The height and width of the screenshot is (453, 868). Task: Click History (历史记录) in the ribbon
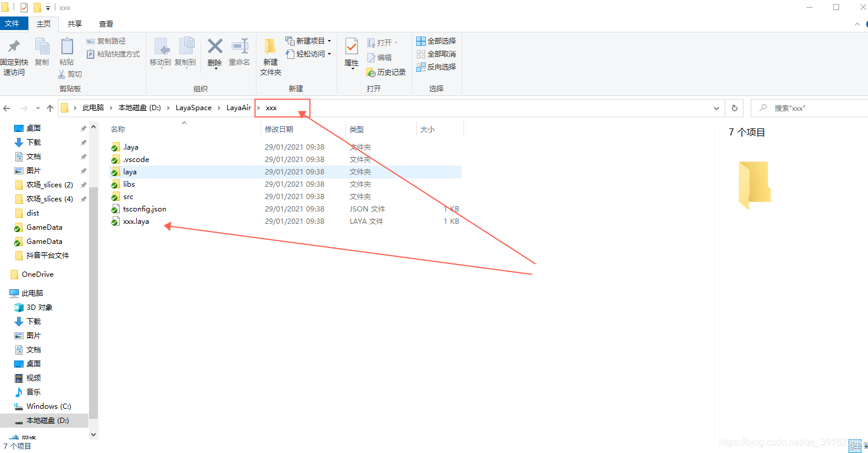pyautogui.click(x=386, y=72)
